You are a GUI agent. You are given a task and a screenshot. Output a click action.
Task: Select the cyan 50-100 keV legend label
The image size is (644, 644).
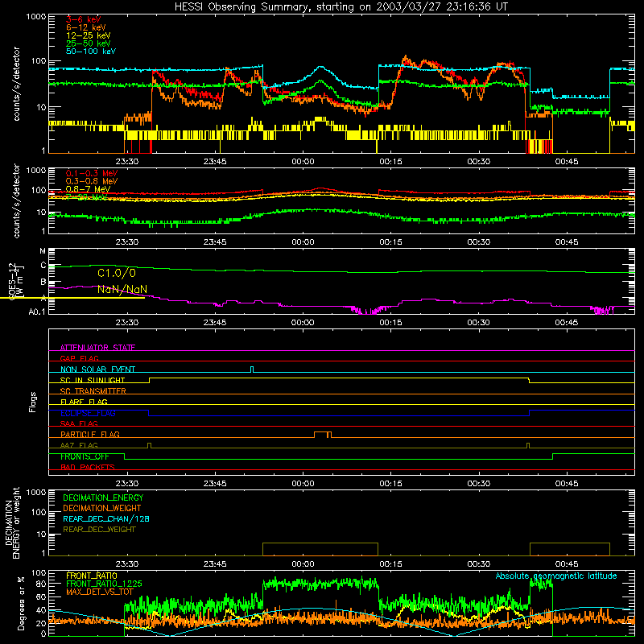[91, 52]
